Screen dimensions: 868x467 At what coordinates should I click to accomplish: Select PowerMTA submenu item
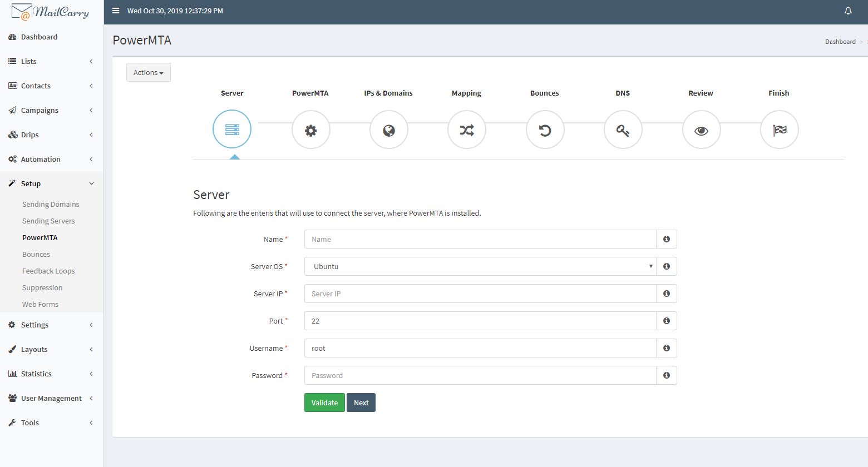[x=40, y=237]
